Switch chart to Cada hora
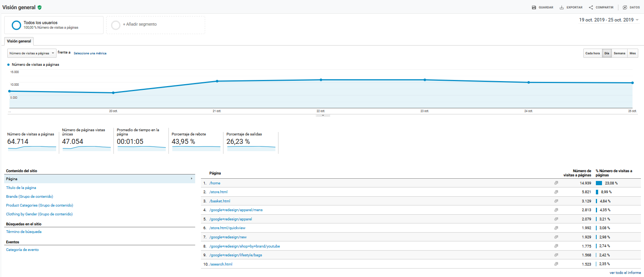644x277 pixels. [x=593, y=53]
